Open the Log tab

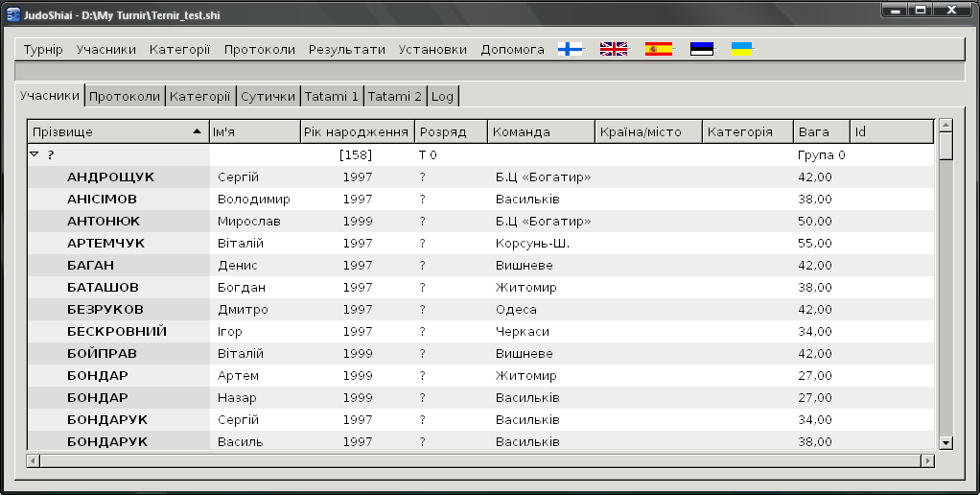[442, 97]
